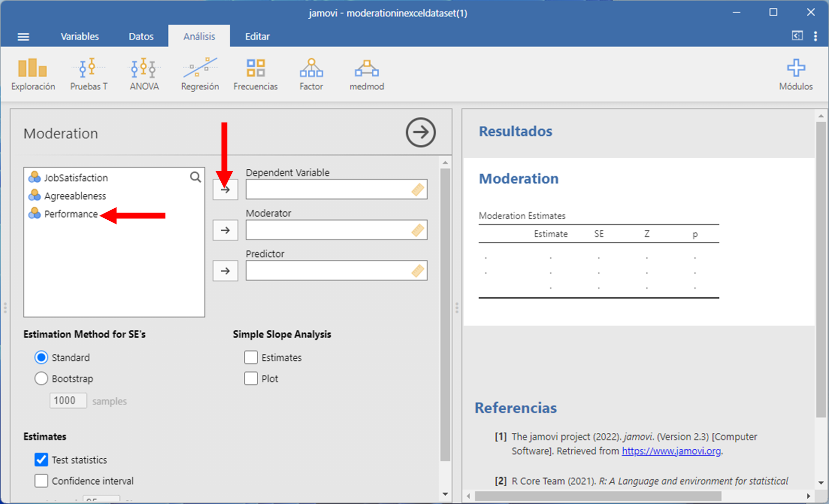
Task: Switch to the Datos tab
Action: pyautogui.click(x=141, y=37)
